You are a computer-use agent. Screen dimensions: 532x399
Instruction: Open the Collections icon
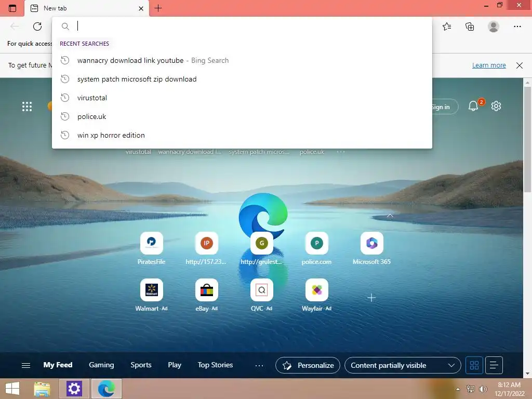(x=470, y=26)
